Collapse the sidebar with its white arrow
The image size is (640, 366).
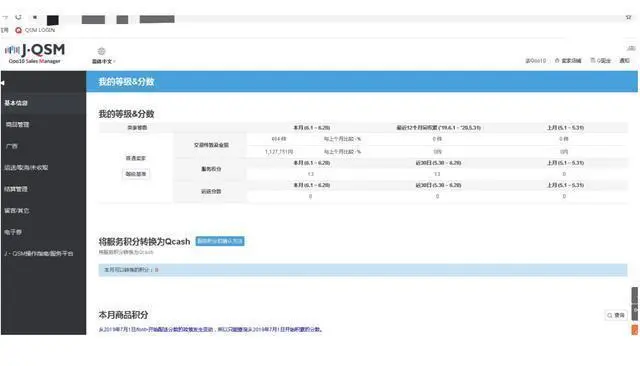[3, 83]
